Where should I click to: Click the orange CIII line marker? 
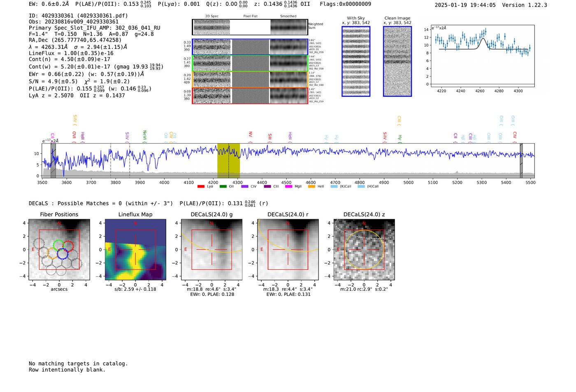(399, 121)
